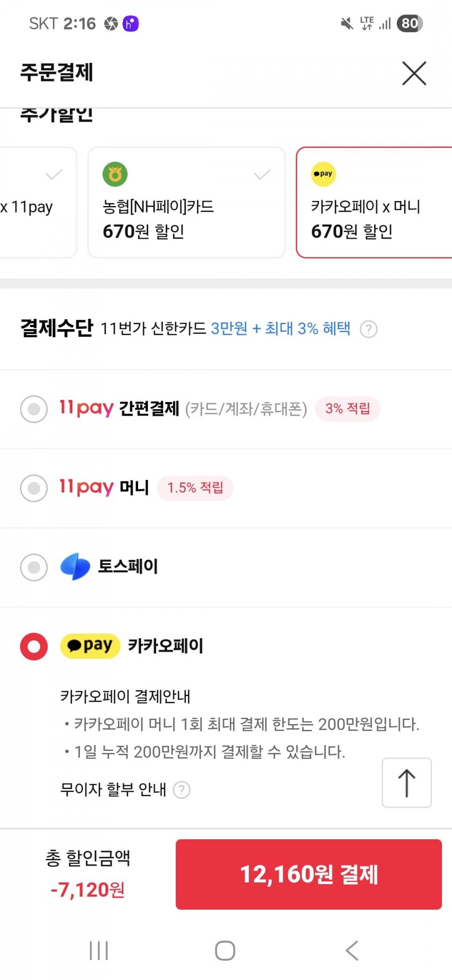Choose 카카오페이 x 머니 670원 할인 card
The image size is (452, 980).
click(x=374, y=203)
